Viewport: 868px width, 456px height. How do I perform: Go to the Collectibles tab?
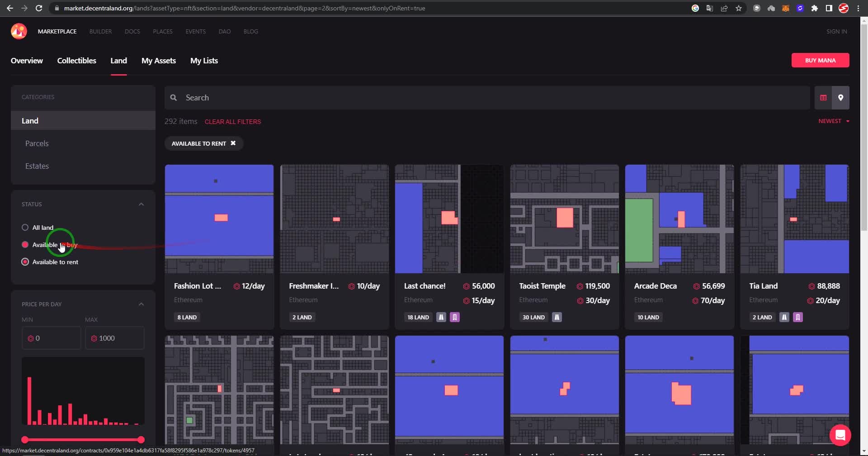(76, 61)
